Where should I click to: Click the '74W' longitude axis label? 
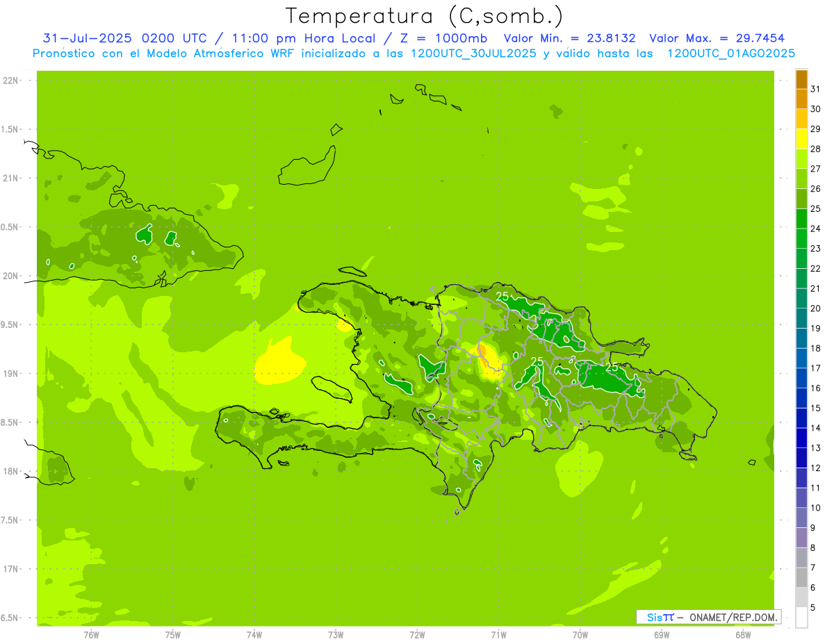coord(254,634)
